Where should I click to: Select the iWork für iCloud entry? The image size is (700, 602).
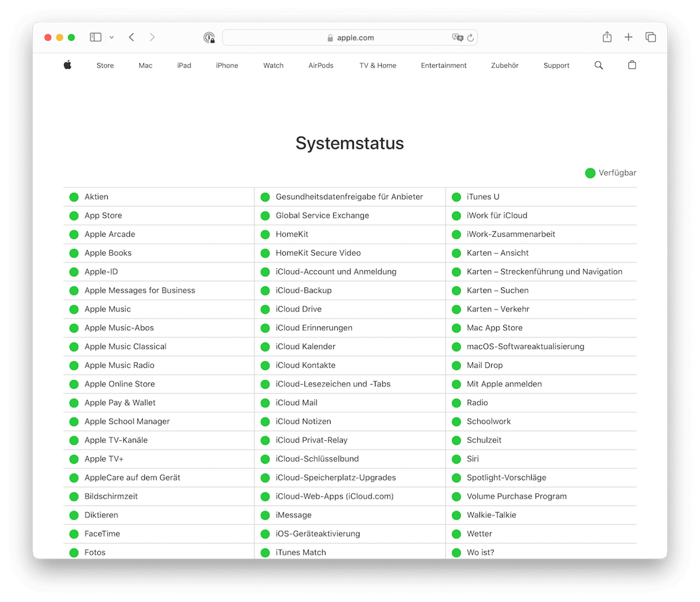541,215
